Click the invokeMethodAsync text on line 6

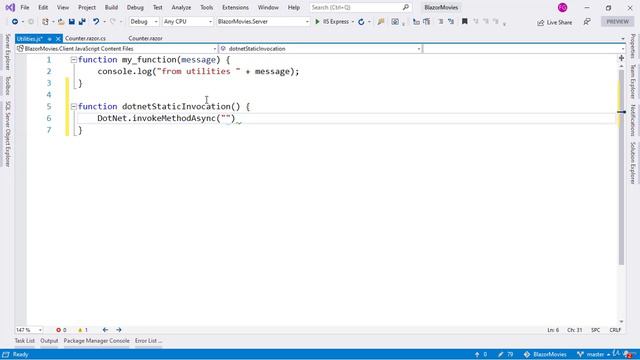coord(174,118)
